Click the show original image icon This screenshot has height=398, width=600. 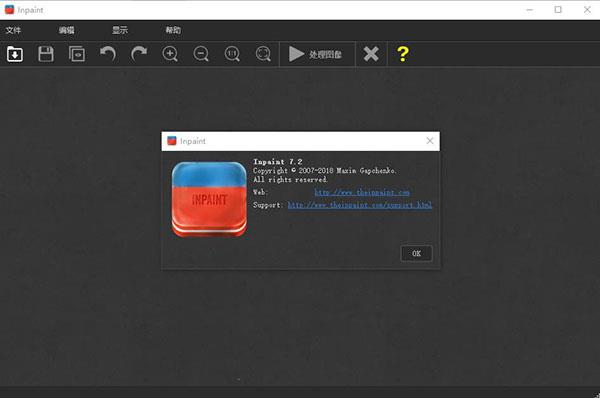77,54
